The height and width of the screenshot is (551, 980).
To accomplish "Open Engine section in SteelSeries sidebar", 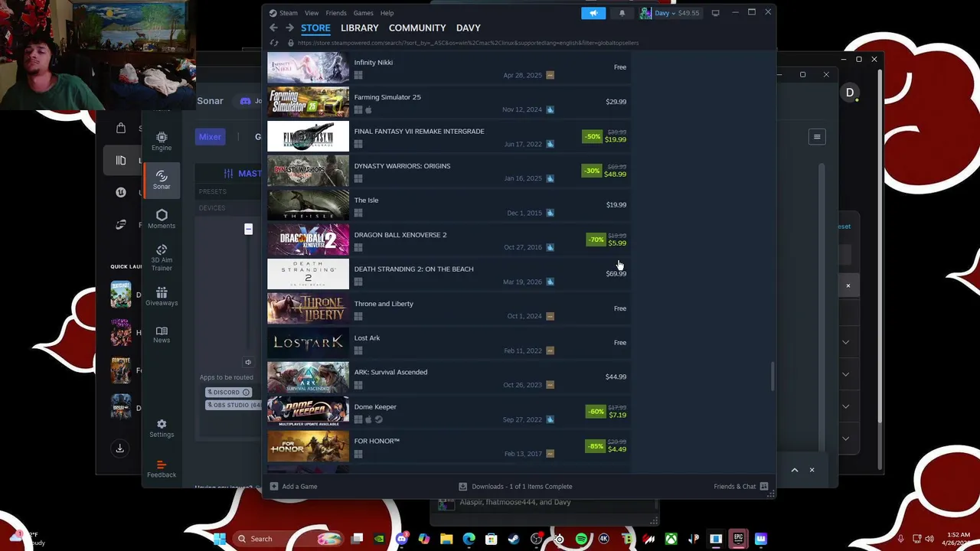I will point(162,142).
